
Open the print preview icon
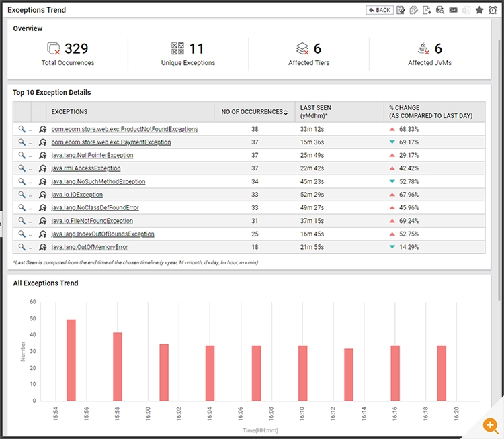pyautogui.click(x=440, y=10)
